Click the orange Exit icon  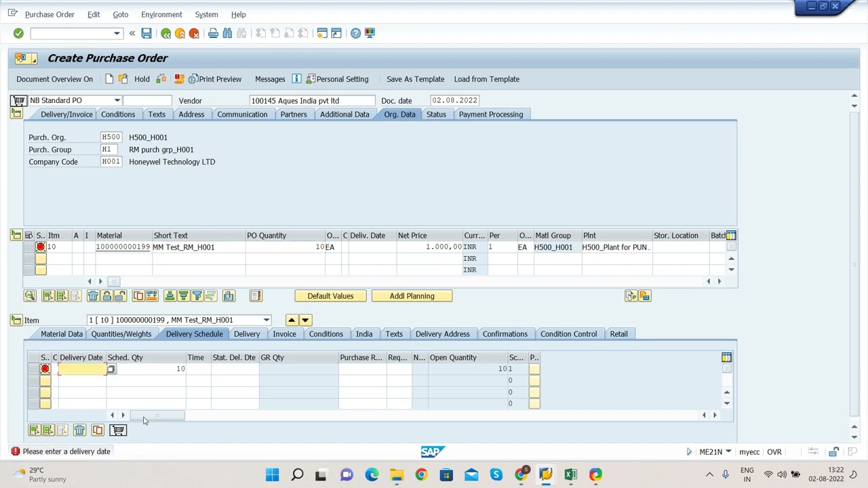(x=180, y=33)
